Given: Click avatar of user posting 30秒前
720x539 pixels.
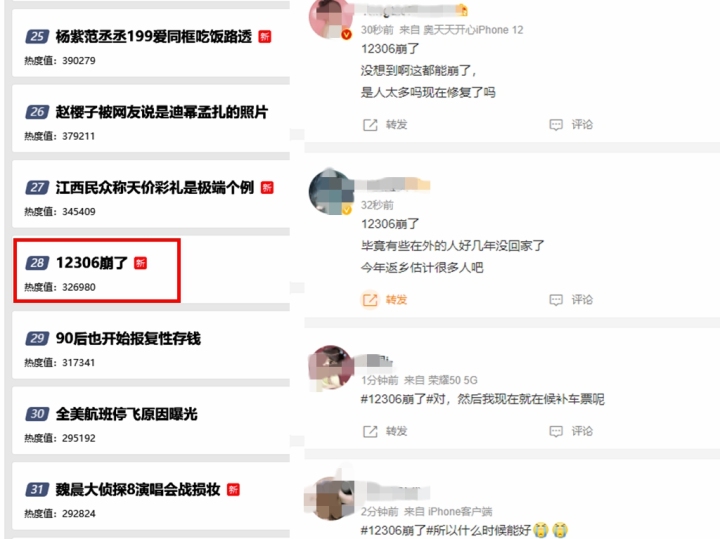Looking at the screenshot, I should click(330, 17).
